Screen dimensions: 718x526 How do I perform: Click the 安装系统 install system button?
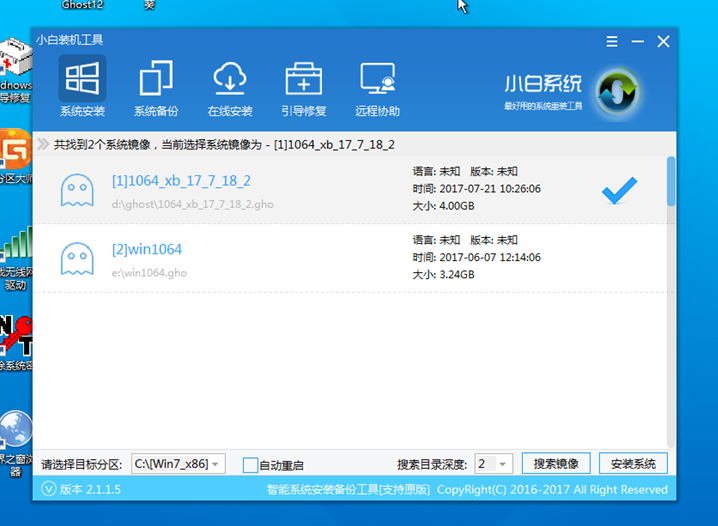pyautogui.click(x=633, y=464)
